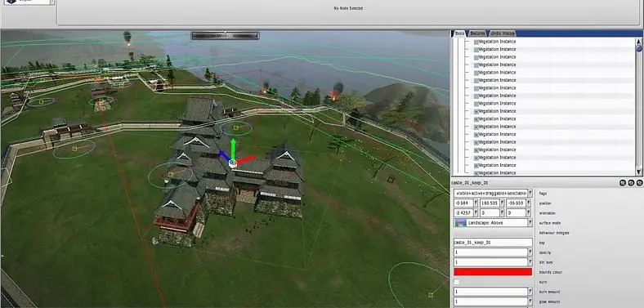Click the blue gizmo axis arrow
Image resolution: width=644 pixels, height=308 pixels.
[224, 155]
